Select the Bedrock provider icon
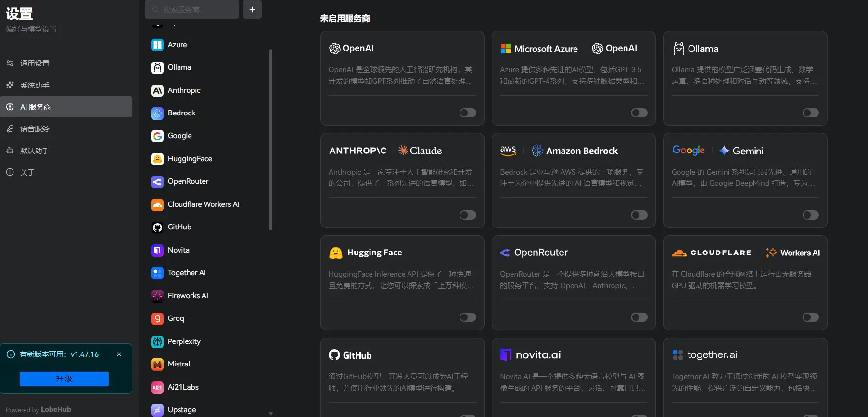This screenshot has height=417, width=868. point(157,113)
